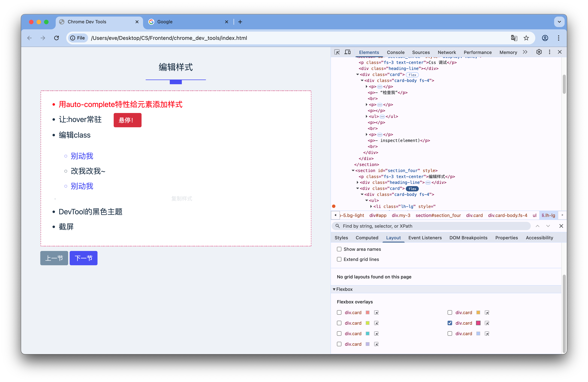Check Extend grid lines option
The height and width of the screenshot is (382, 588).
pos(339,259)
